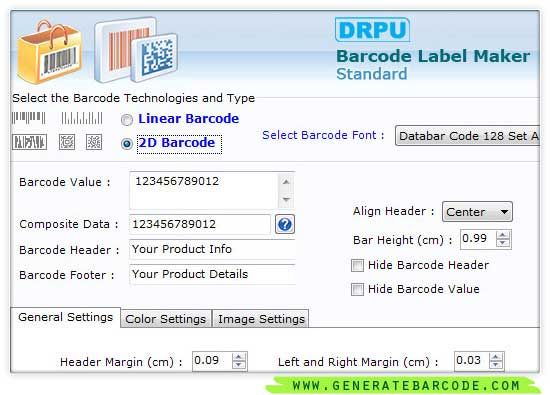
Task: Click the Barcode Value scrollbar up arrow
Action: (286, 182)
